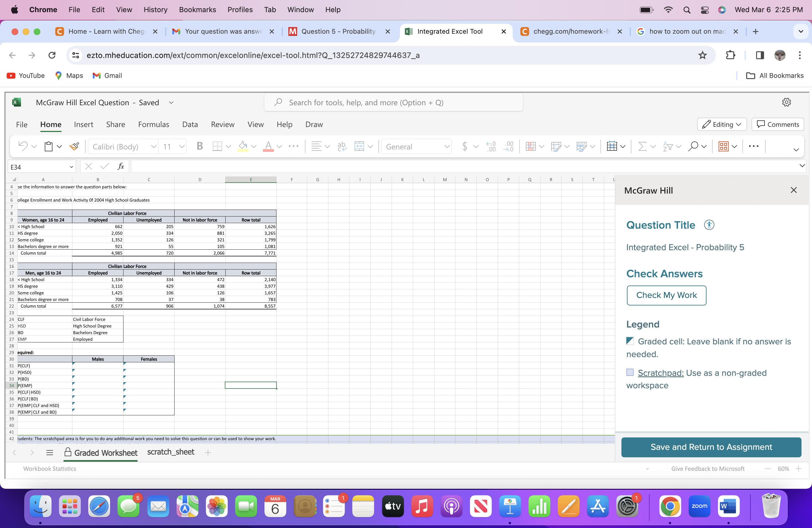
Task: Click the accessibility icon beside Question Title
Action: click(x=709, y=225)
